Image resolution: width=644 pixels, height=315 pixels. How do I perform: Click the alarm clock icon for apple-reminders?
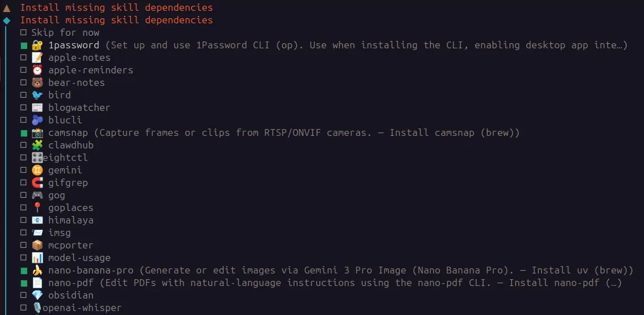[x=37, y=70]
